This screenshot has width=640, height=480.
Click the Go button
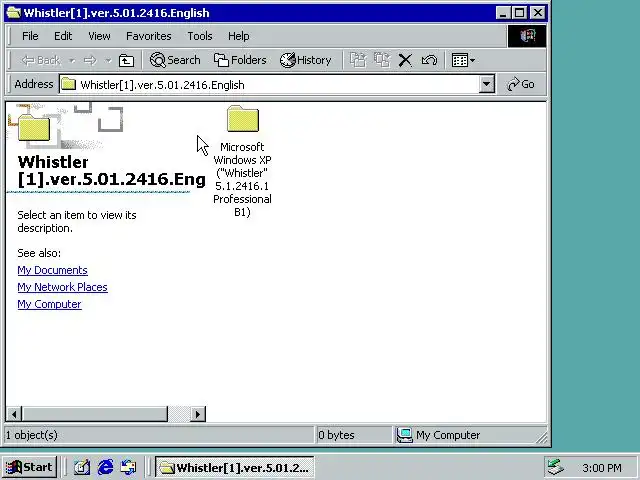520,84
